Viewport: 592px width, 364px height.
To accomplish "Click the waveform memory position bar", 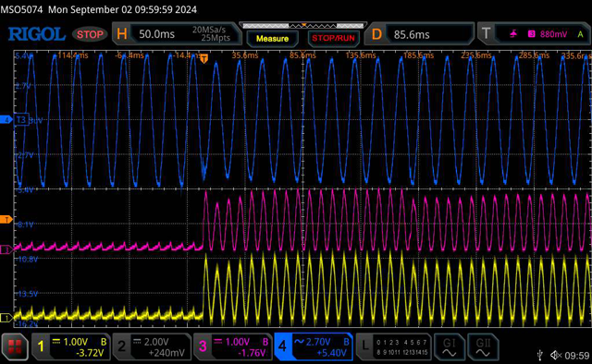I will click(x=303, y=26).
